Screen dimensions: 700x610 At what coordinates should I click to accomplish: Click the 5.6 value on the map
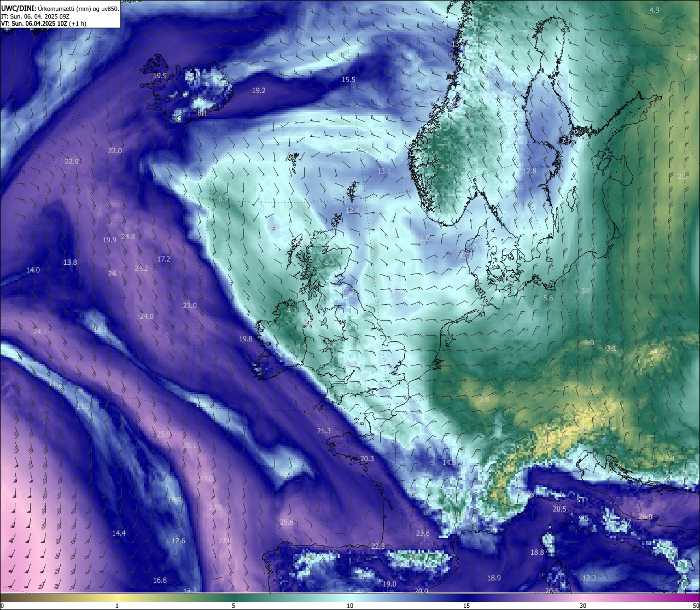click(548, 298)
